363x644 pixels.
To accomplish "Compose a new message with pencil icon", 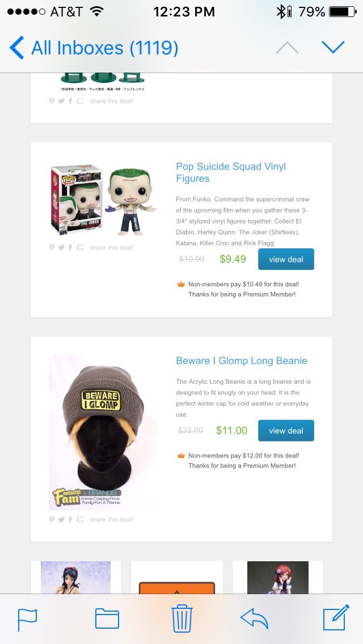I will pyautogui.click(x=336, y=617).
